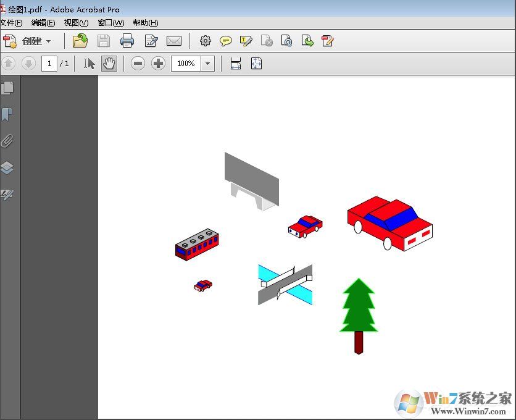This screenshot has height=420, width=516.
Task: Open the 视图 (View) menu
Action: point(76,23)
